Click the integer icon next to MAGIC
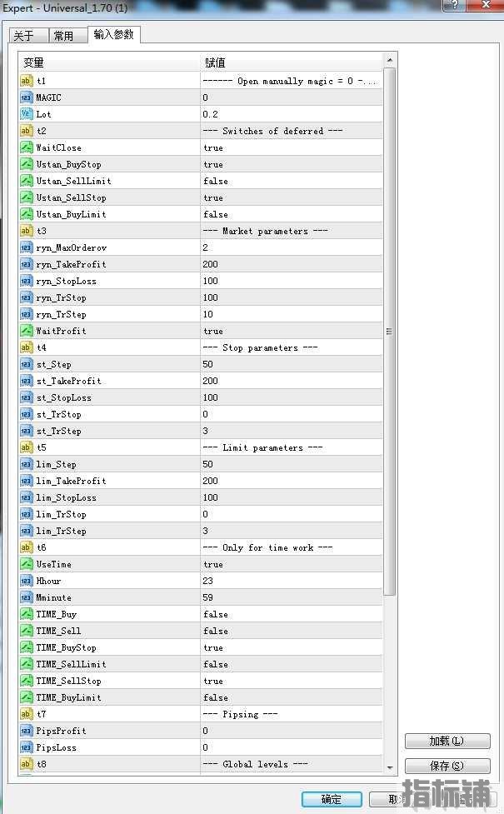Image resolution: width=504 pixels, height=814 pixels. 26,97
